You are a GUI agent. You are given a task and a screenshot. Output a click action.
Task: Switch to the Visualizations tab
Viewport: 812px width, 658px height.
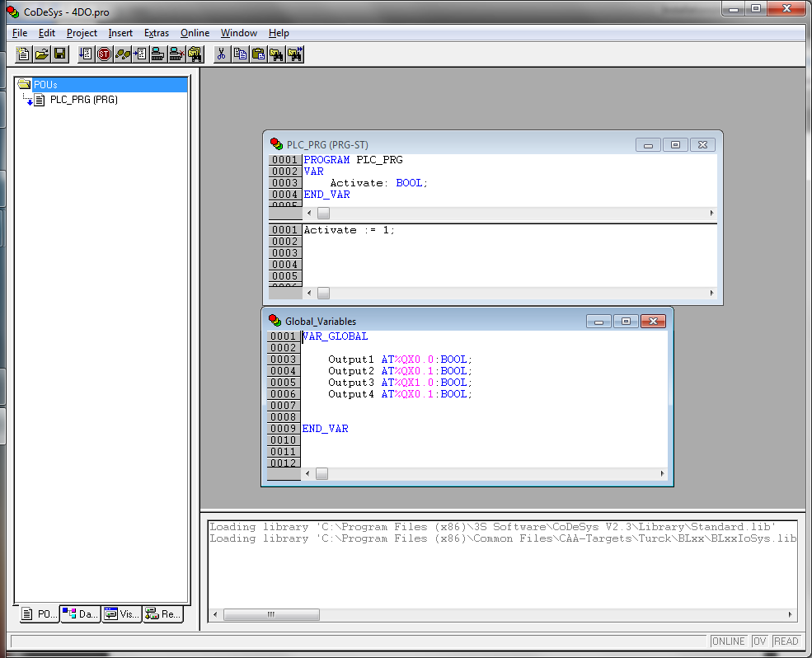click(122, 614)
